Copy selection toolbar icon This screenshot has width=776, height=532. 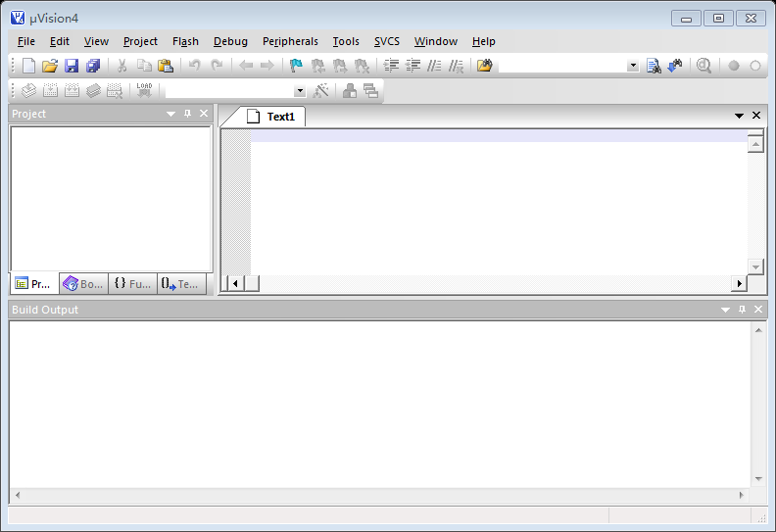point(144,66)
